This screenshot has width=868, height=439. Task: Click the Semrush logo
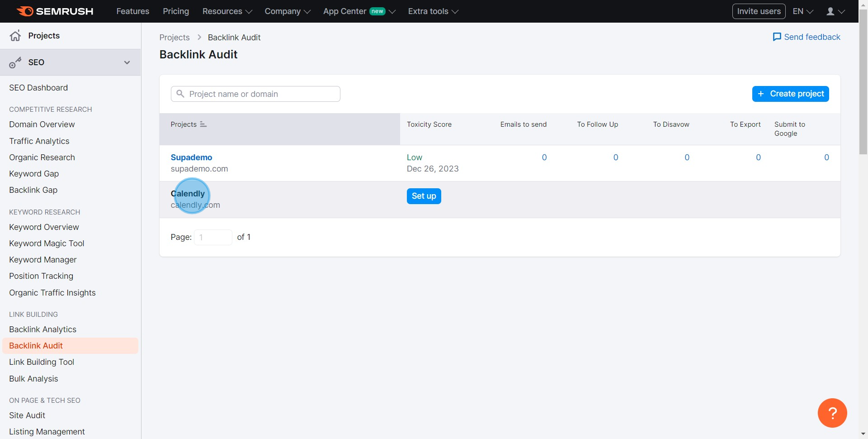[x=55, y=11]
